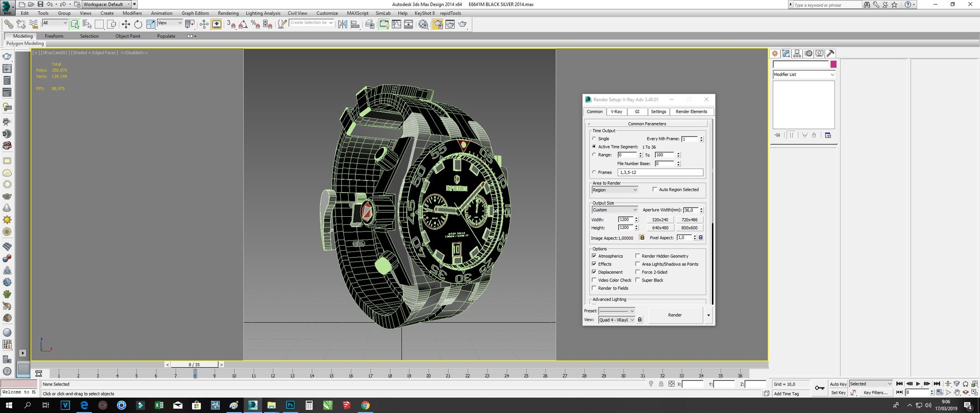Open the View dropdown showing Quad 4

tap(617, 320)
